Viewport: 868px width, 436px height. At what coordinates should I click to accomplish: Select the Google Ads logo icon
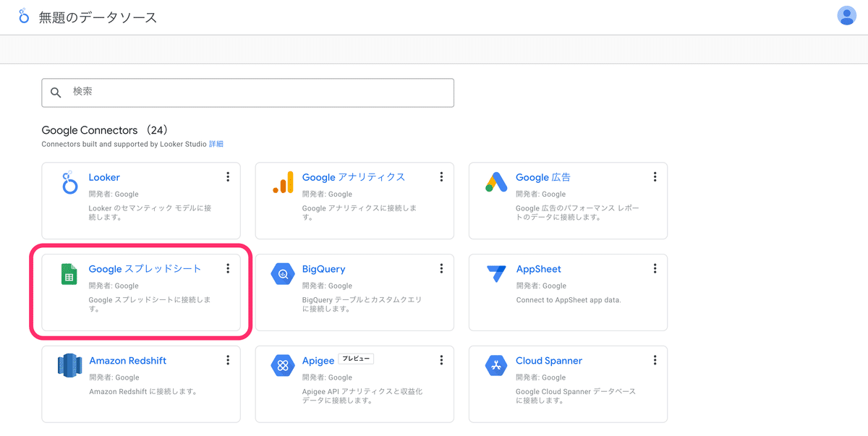click(x=496, y=183)
